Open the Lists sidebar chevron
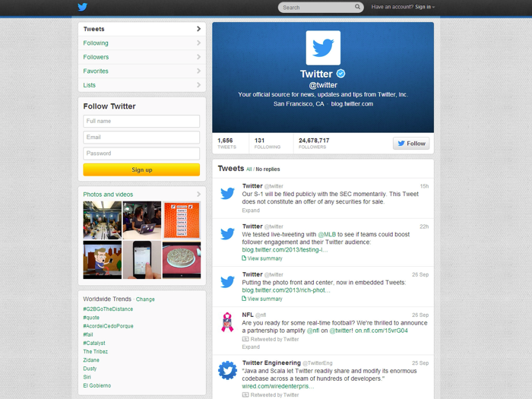 pyautogui.click(x=199, y=85)
